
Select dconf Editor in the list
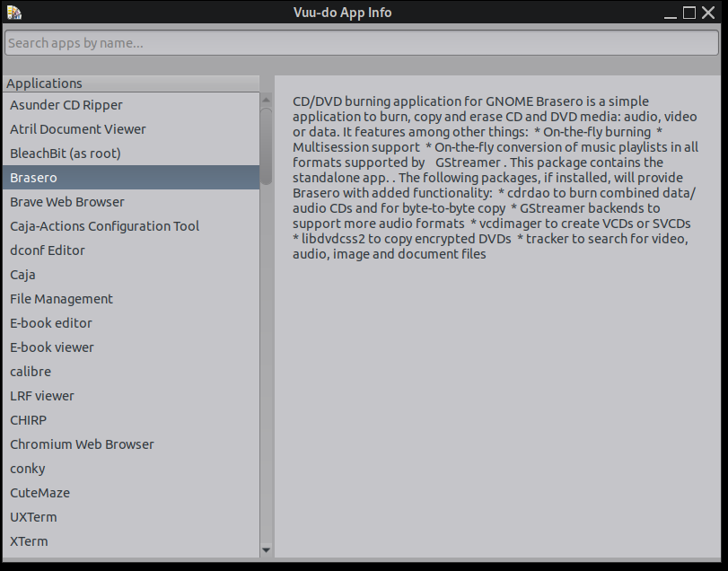tap(131, 250)
